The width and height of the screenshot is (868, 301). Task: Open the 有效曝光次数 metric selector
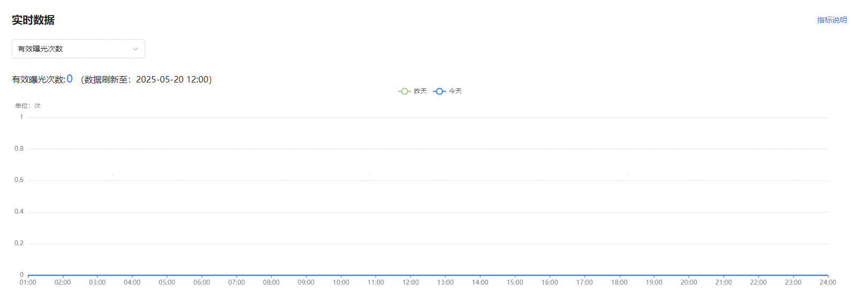coord(78,49)
